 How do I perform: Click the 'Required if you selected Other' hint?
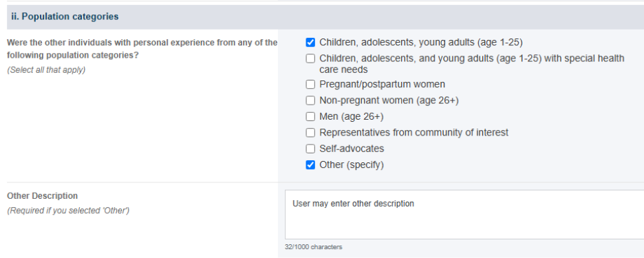click(68, 211)
